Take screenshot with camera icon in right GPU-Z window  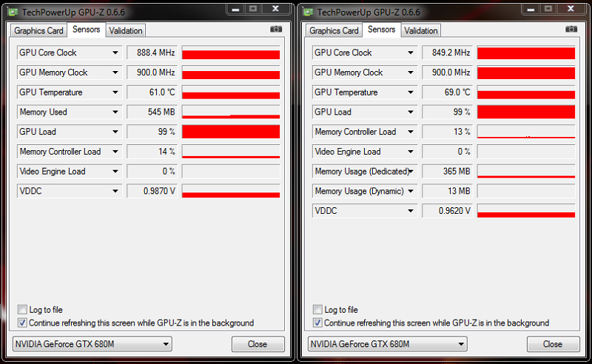[571, 29]
